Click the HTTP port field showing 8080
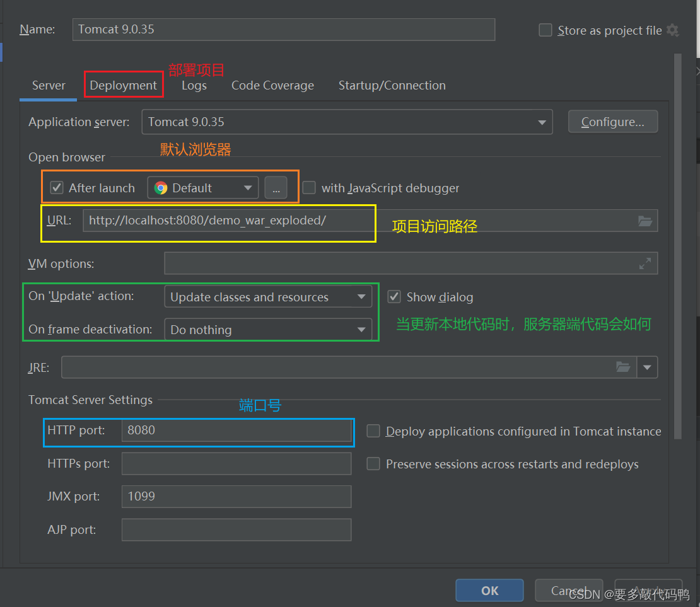 coord(236,431)
